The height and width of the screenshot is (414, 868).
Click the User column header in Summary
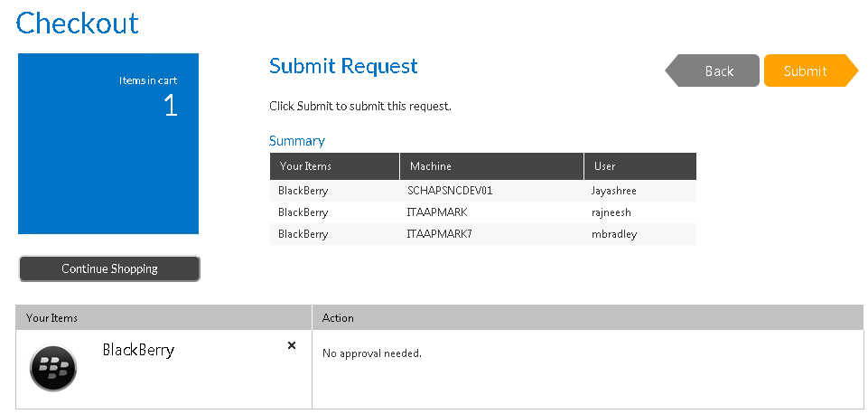click(605, 166)
